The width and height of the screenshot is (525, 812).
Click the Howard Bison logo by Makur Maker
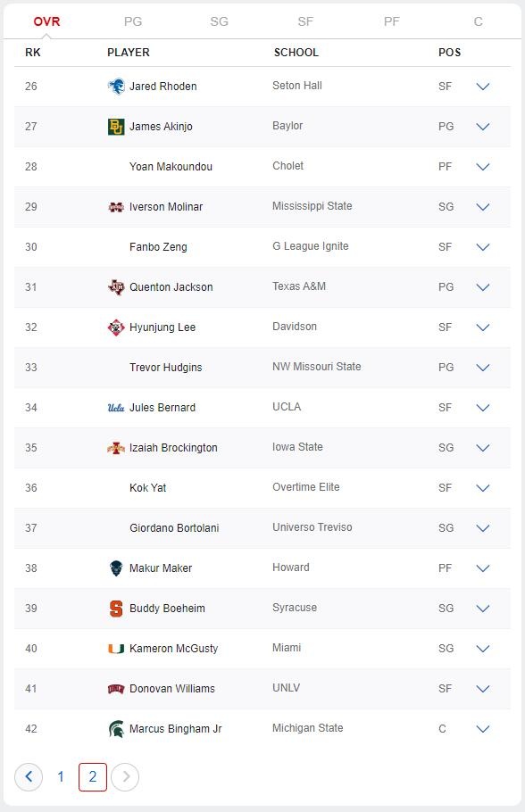click(x=116, y=568)
